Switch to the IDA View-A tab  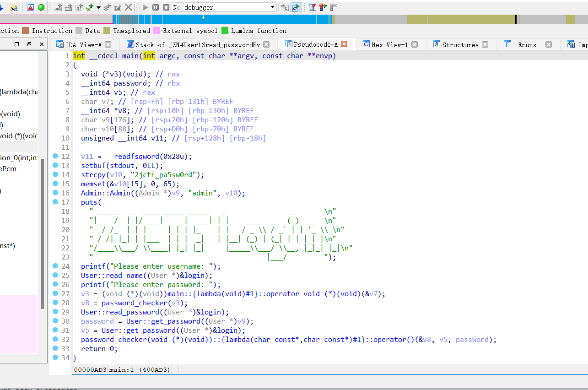pos(84,44)
